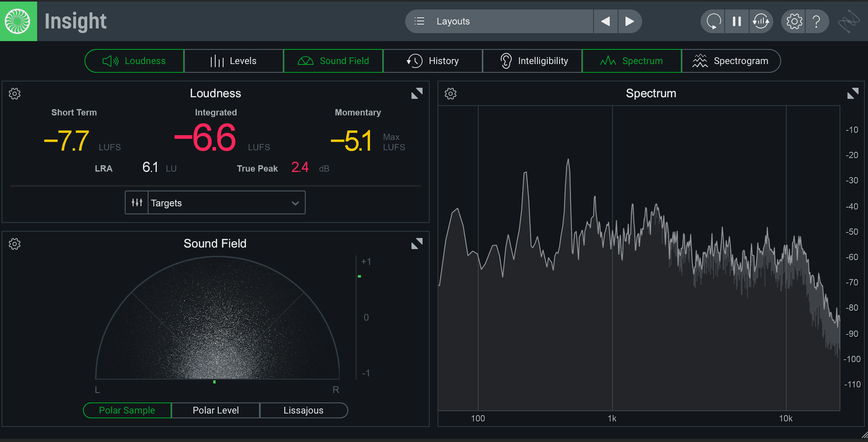868x442 pixels.
Task: Click the Targets sliders icon
Action: [137, 203]
